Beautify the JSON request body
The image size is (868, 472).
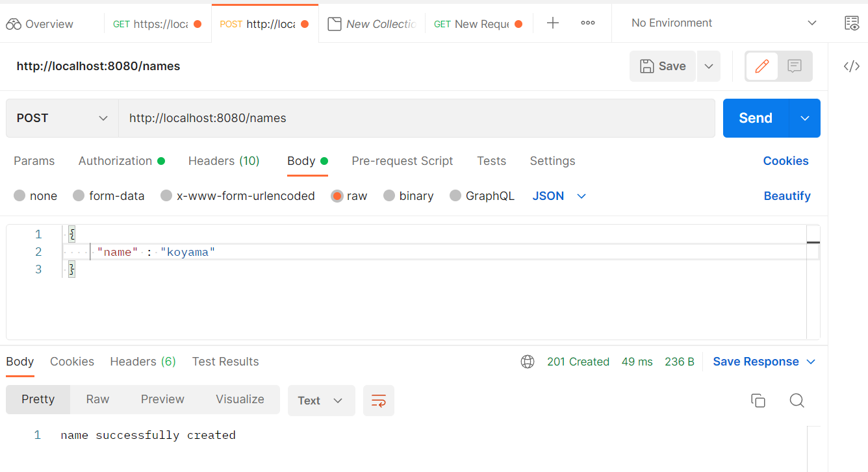point(787,195)
